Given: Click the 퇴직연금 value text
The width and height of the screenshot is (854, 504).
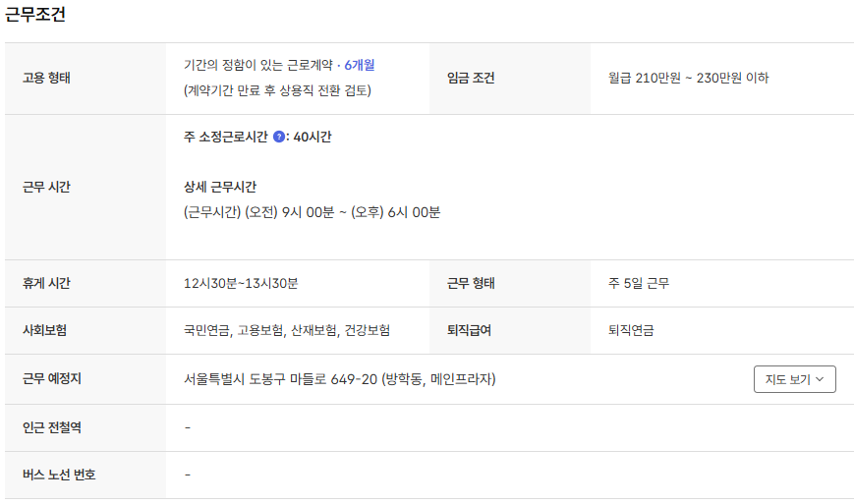Looking at the screenshot, I should click(x=631, y=331).
